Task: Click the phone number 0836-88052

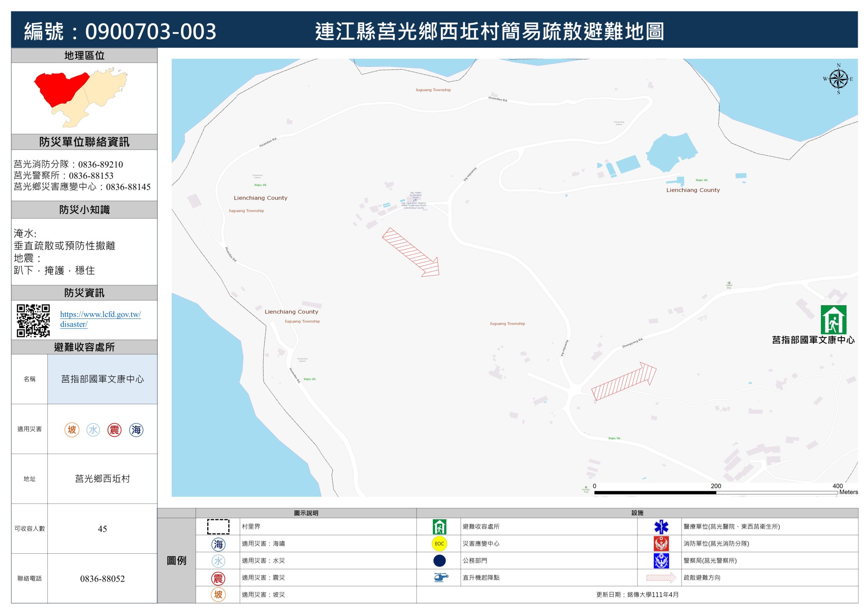Action: pyautogui.click(x=102, y=578)
